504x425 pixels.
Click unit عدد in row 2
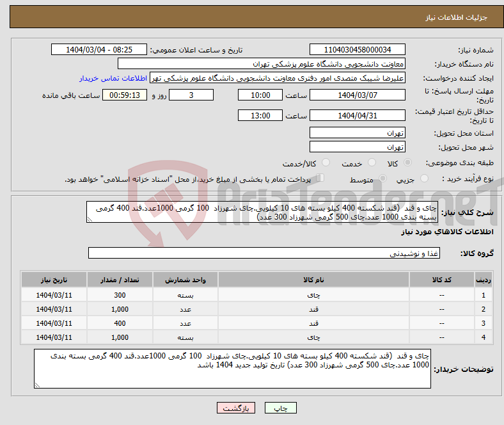click(185, 309)
